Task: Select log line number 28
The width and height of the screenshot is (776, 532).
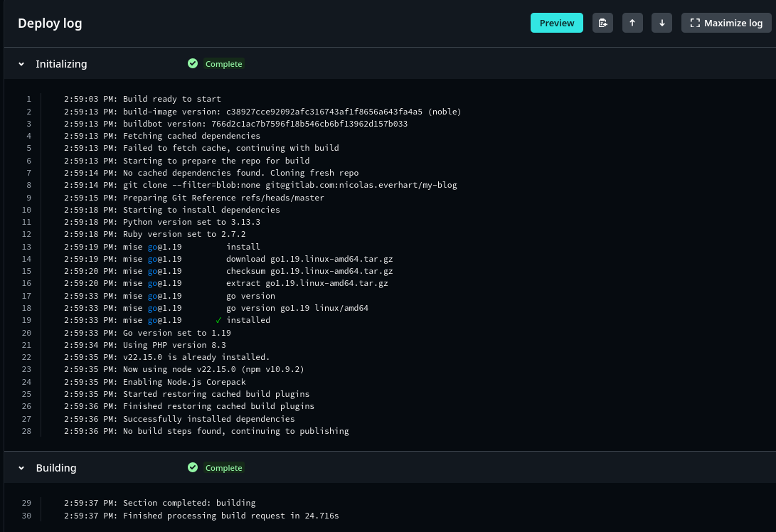Action: tap(27, 431)
